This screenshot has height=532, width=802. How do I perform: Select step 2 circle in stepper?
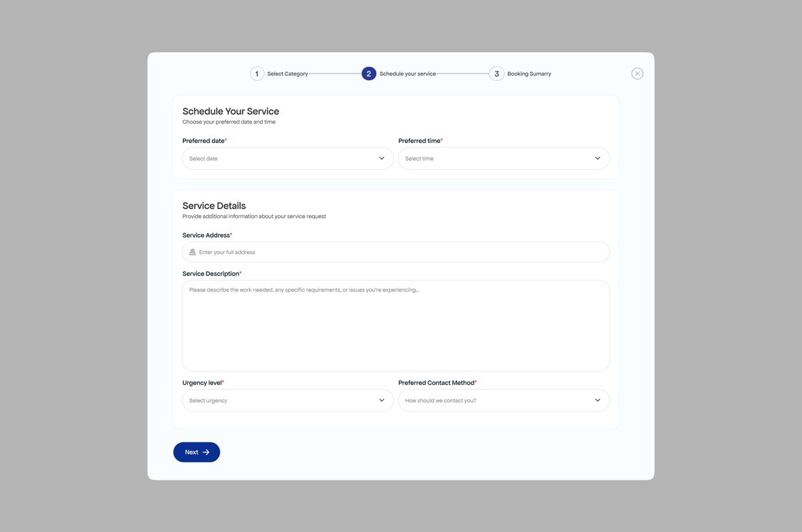[x=369, y=74]
